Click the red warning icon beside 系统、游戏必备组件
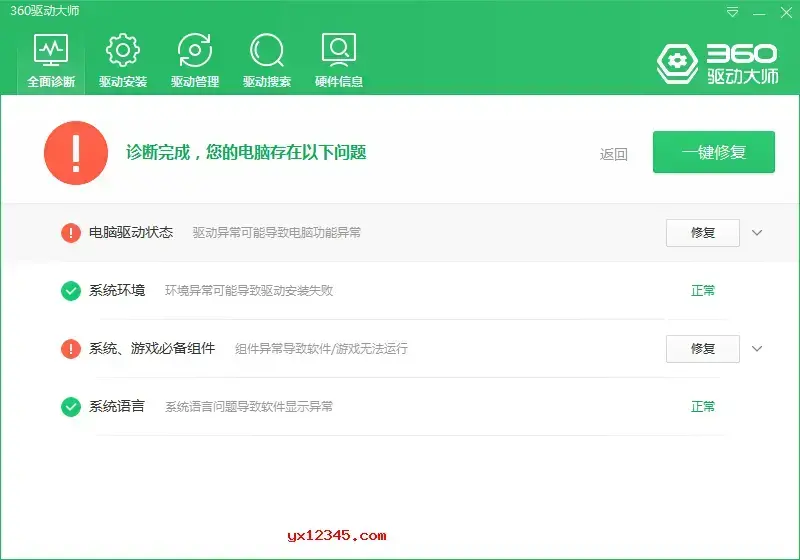 coord(71,349)
